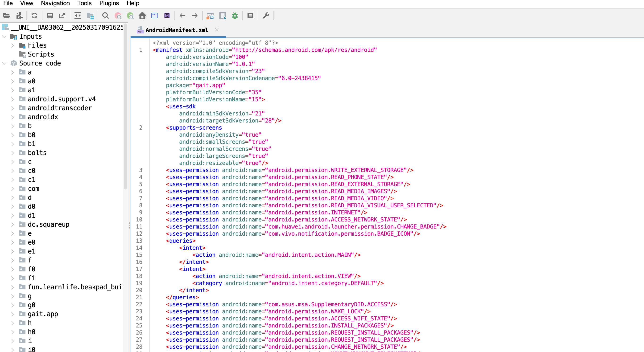Open class search icon in toolbar

tap(118, 16)
